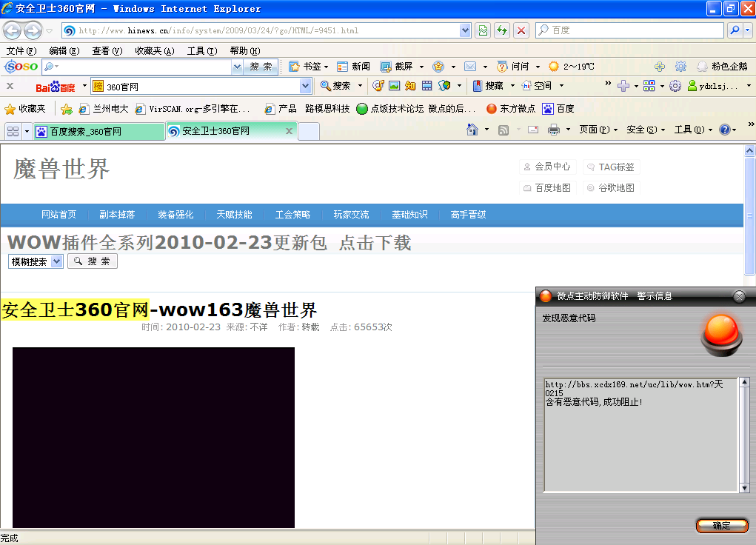Click the Baidu toolbar image search icon
This screenshot has height=545, width=756.
tap(394, 86)
